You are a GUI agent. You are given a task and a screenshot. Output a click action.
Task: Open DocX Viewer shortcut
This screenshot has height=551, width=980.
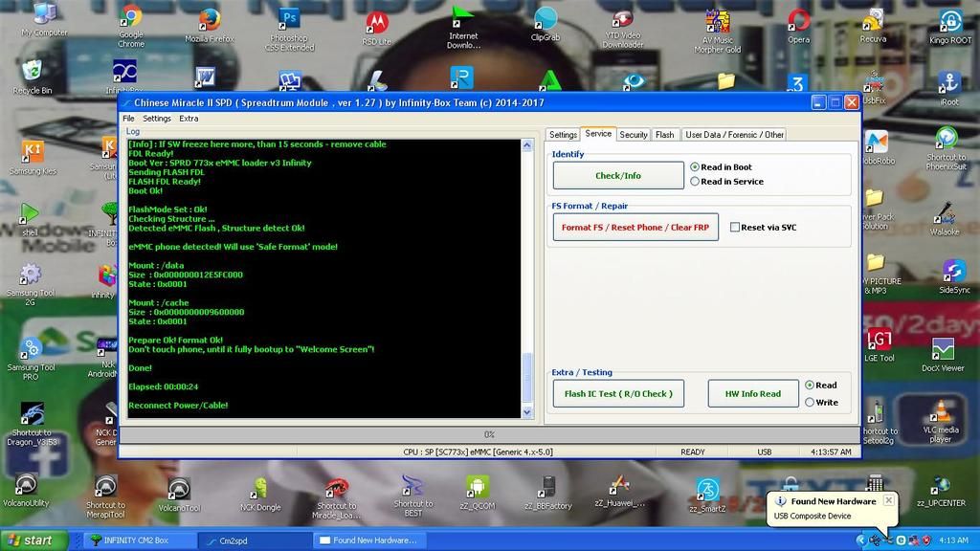click(x=943, y=355)
